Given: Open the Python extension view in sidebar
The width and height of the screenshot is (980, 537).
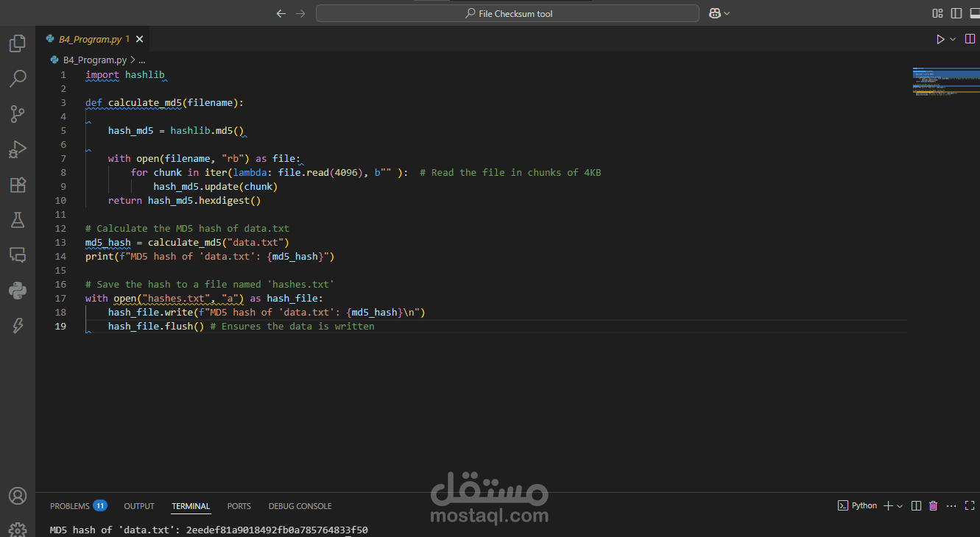Looking at the screenshot, I should coord(18,291).
